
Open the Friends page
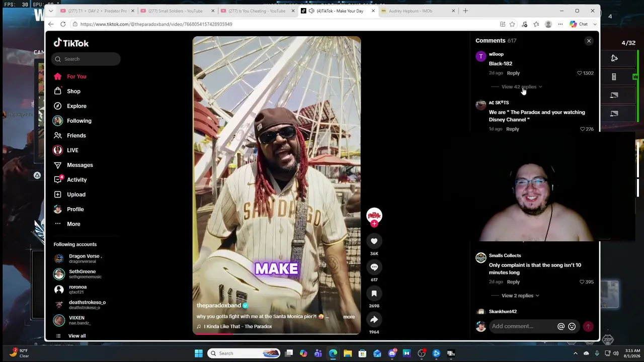point(76,135)
